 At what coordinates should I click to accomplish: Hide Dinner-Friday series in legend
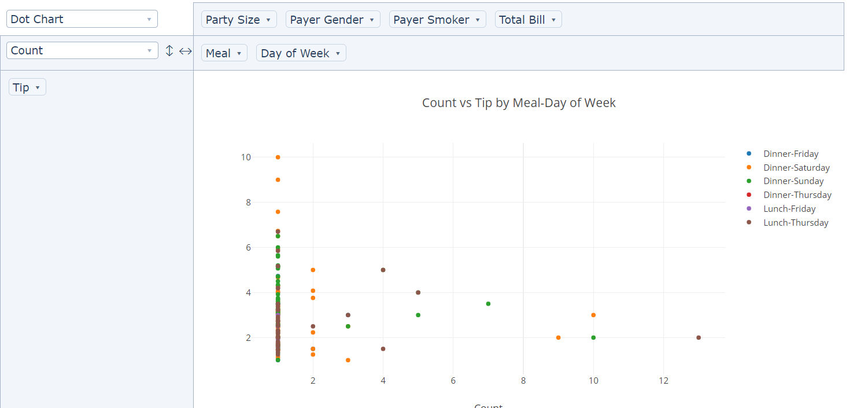click(790, 154)
